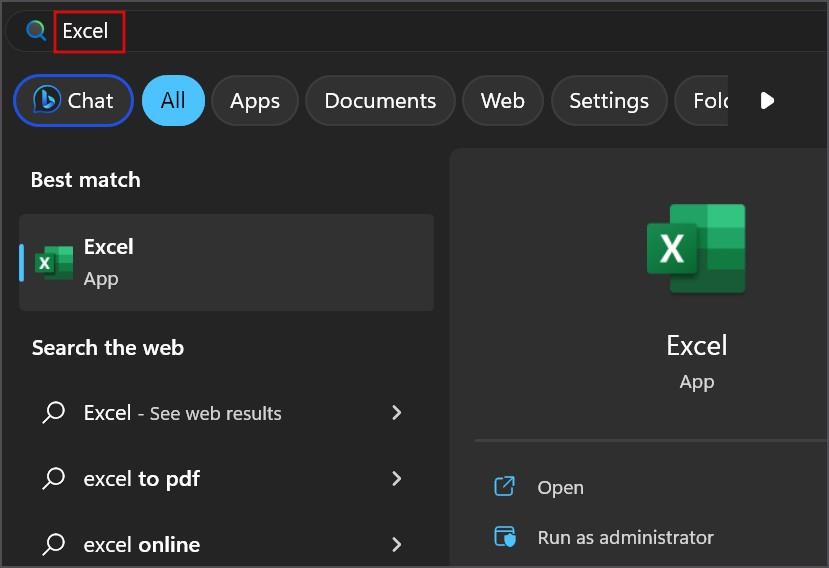Viewport: 829px width, 568px height.
Task: Click the 'Best match' section heading
Action: (x=86, y=180)
